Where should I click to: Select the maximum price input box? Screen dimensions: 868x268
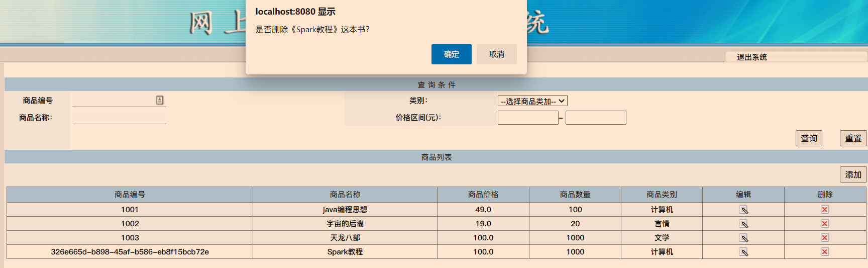click(x=596, y=118)
